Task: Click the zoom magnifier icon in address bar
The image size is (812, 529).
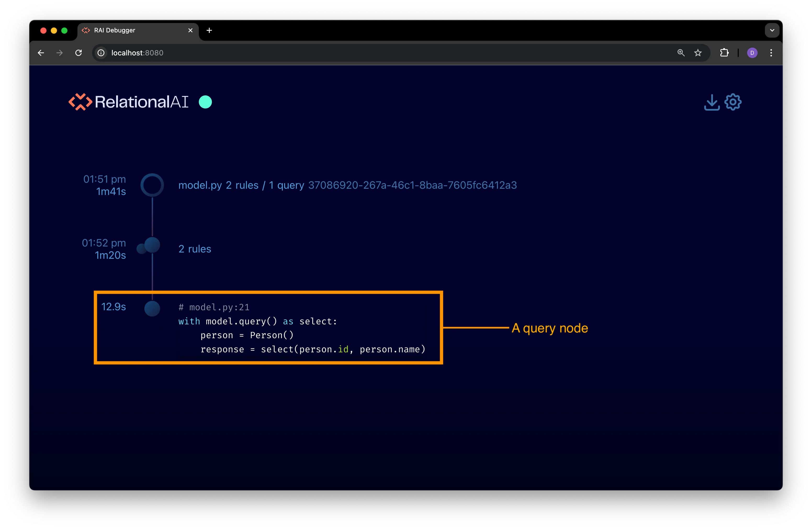Action: (x=681, y=53)
